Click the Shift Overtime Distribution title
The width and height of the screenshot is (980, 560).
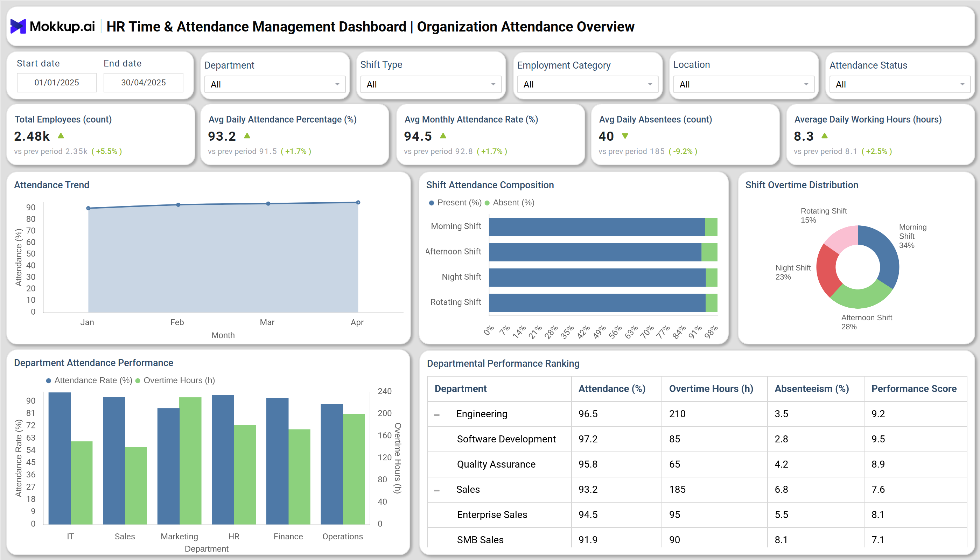coord(801,185)
